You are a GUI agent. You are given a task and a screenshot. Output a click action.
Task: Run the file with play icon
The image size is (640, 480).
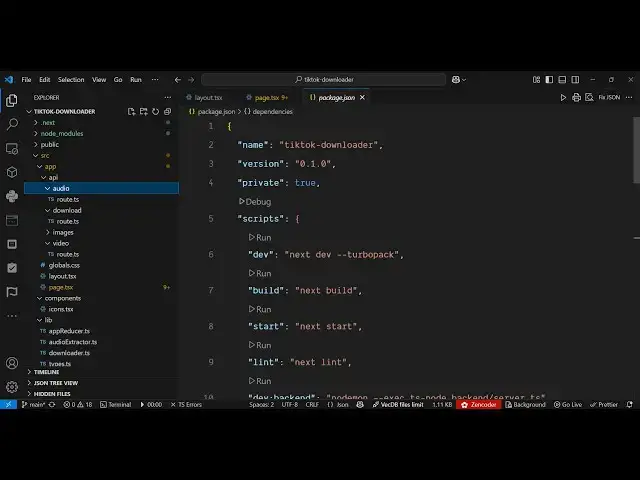coord(563,97)
